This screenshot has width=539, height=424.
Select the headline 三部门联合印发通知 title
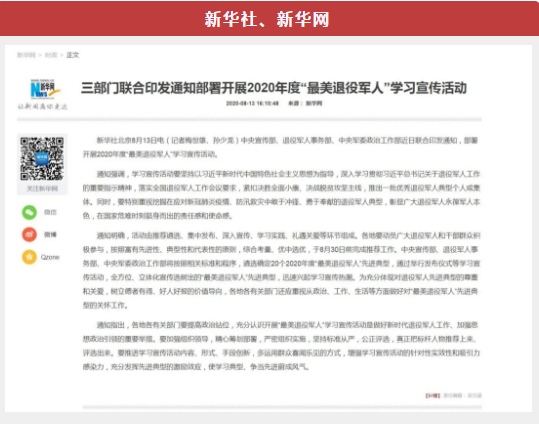pyautogui.click(x=274, y=88)
